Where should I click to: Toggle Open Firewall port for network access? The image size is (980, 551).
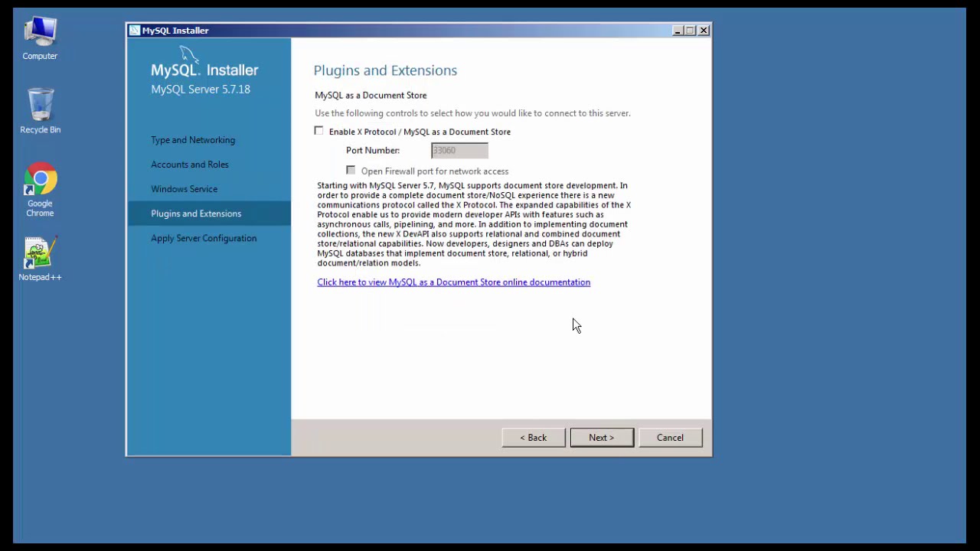351,170
